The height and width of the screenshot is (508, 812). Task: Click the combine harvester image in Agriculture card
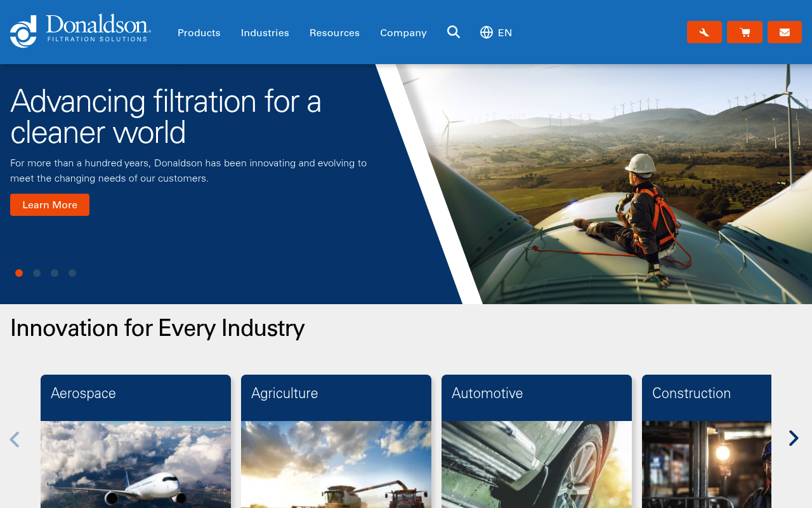(336, 464)
